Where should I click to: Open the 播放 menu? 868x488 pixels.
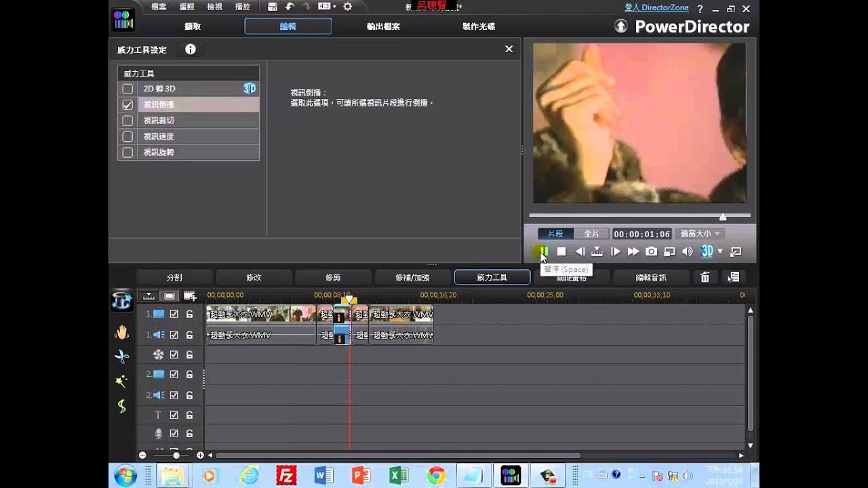[x=242, y=7]
